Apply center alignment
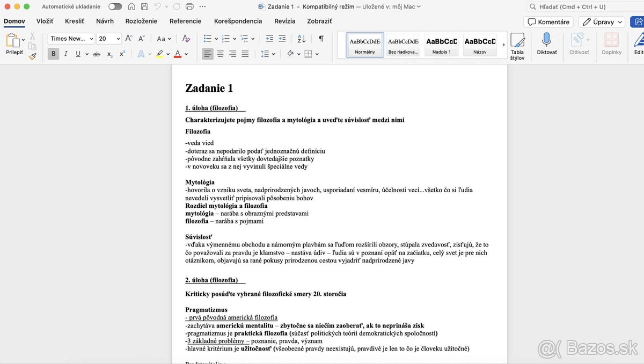This screenshot has height=364, width=644. (220, 54)
